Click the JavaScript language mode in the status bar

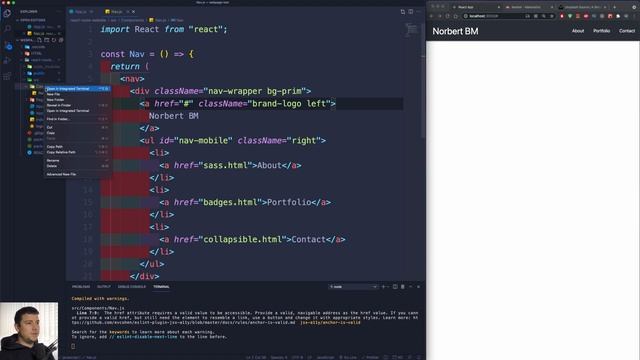tap(325, 358)
